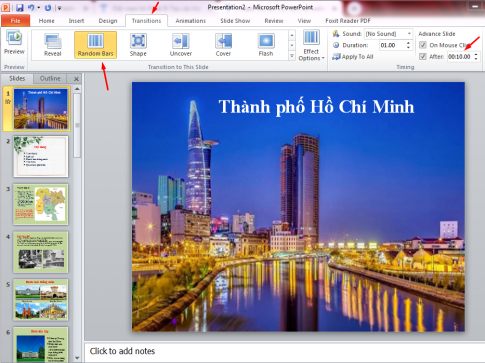Click the slide pane scroll up arrow
The width and height of the screenshot is (485, 363).
pos(77,89)
